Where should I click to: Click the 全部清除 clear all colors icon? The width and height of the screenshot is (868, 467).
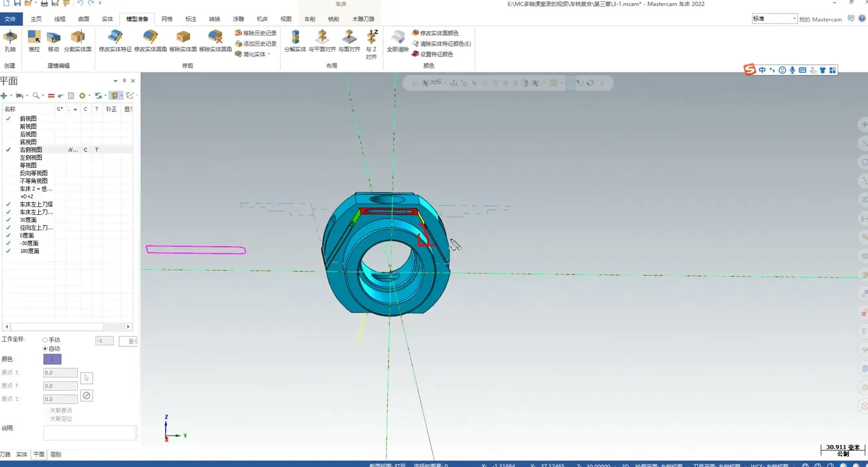click(x=398, y=40)
